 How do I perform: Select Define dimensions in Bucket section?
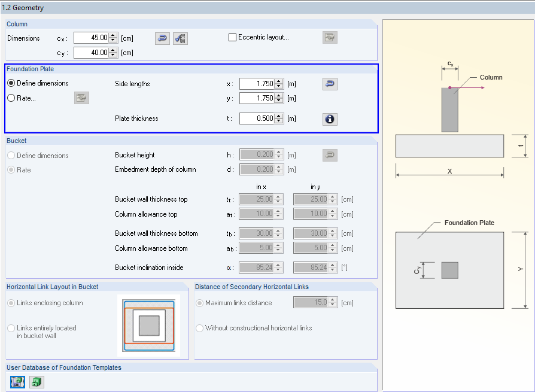click(11, 156)
